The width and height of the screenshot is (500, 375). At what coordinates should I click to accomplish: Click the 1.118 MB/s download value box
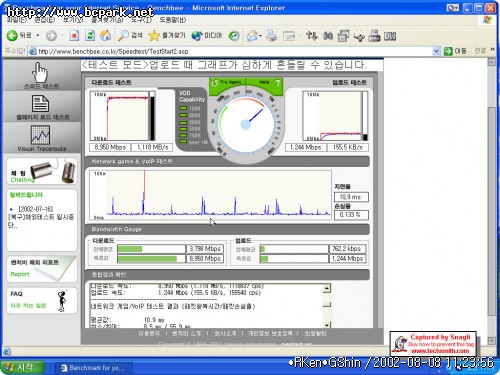pos(152,147)
